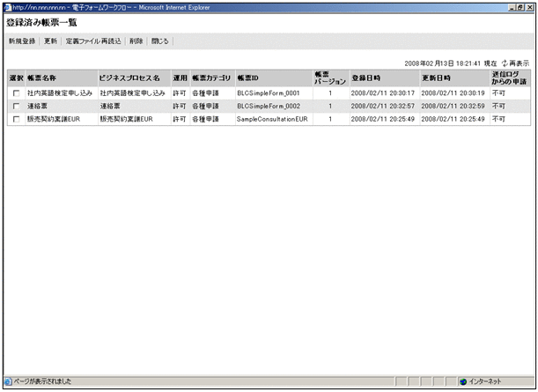
Task: Click the 運用 column header
Action: [181, 78]
